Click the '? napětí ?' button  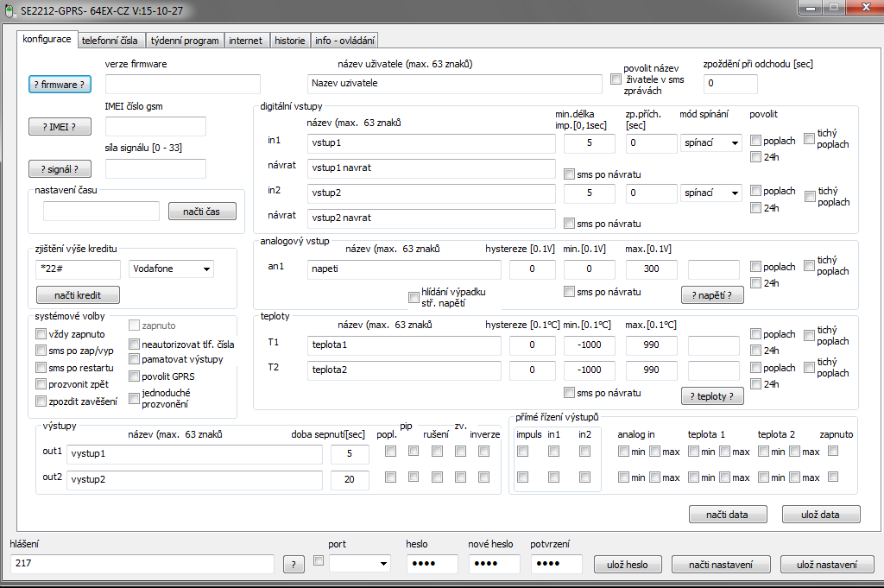[x=712, y=295]
